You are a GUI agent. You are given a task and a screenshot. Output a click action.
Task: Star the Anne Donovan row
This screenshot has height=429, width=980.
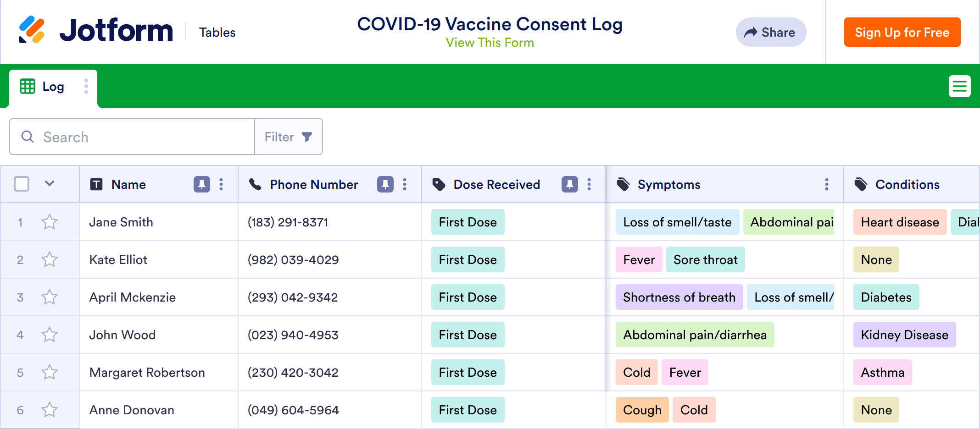pos(50,410)
